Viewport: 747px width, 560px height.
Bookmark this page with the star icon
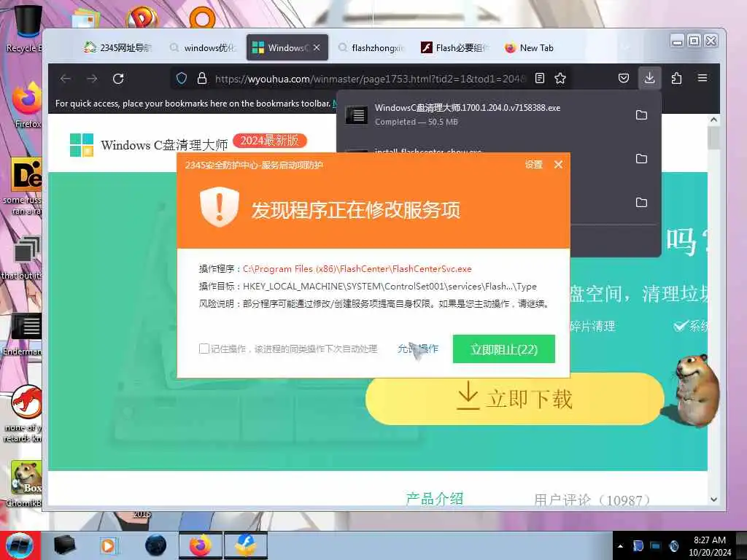560,78
